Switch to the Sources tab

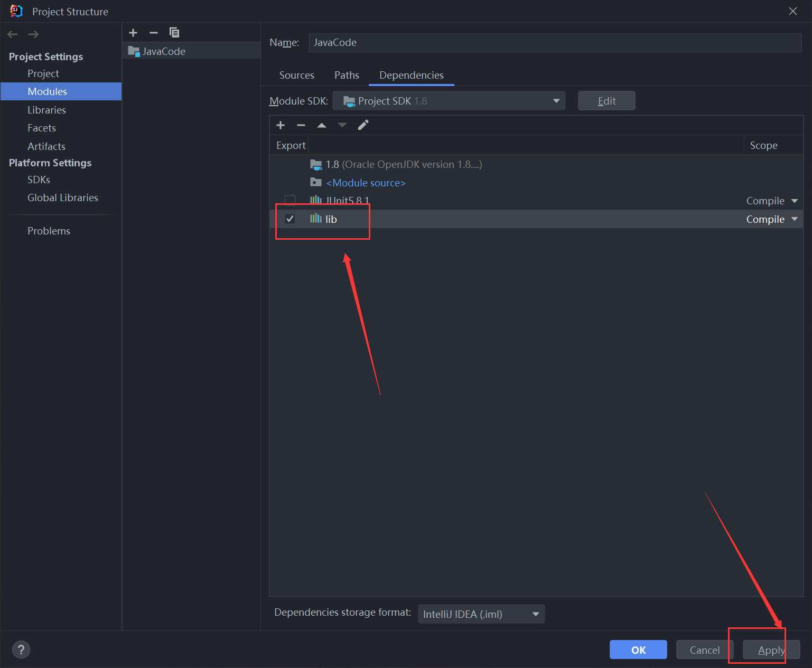tap(297, 75)
